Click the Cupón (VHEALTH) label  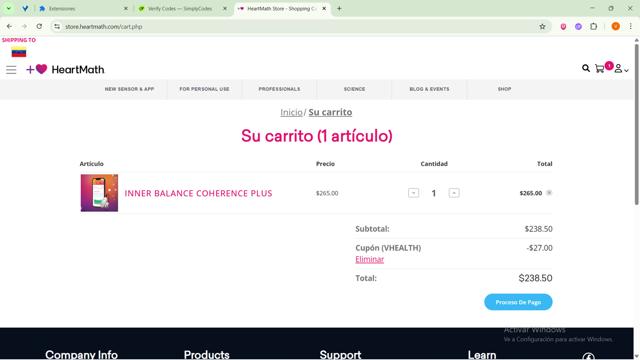coord(388,248)
